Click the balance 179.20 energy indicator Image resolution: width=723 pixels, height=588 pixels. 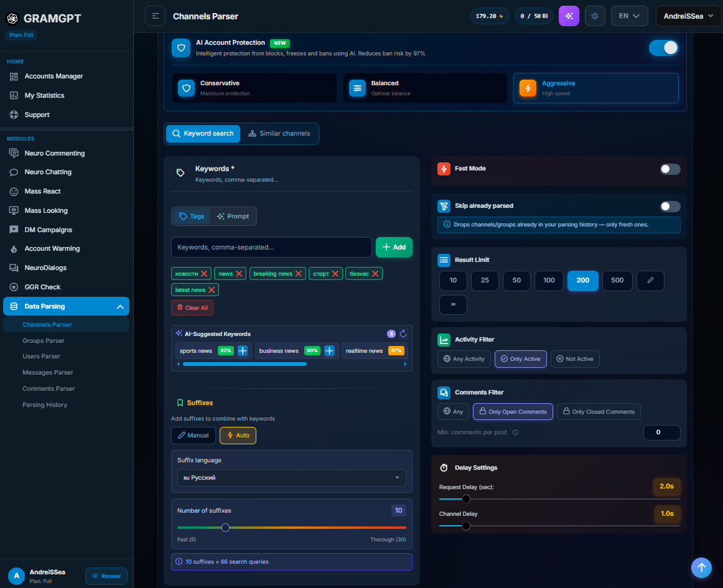tap(489, 16)
